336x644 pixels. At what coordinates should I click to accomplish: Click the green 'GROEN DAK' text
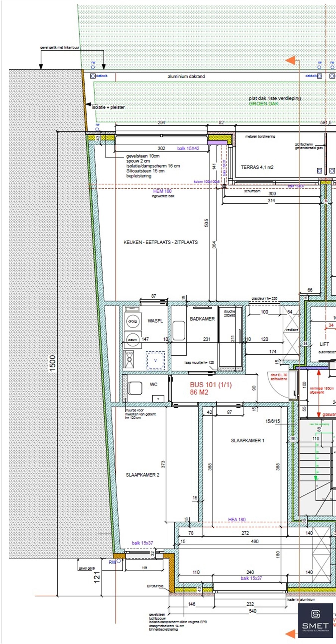point(263,104)
